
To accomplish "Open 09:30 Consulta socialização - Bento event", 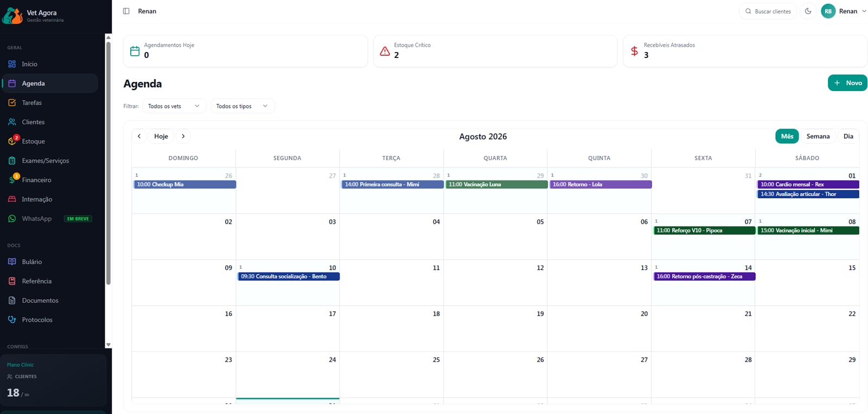I will pos(289,276).
